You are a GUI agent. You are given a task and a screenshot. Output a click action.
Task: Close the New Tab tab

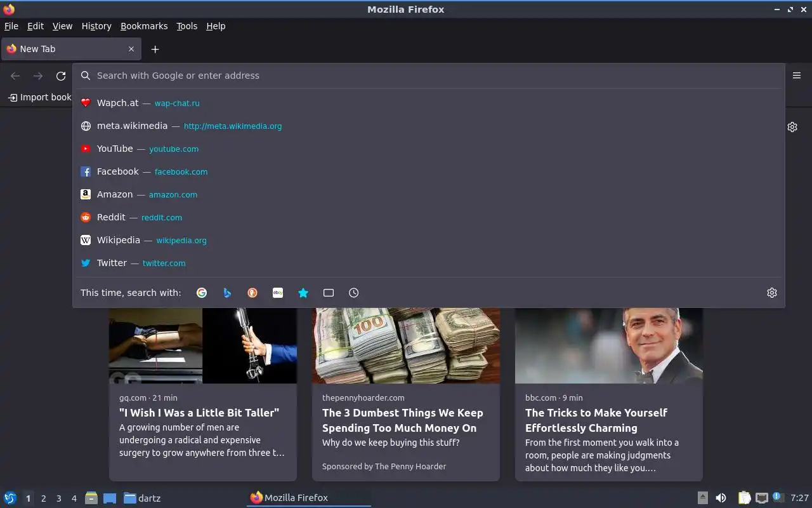tap(131, 49)
